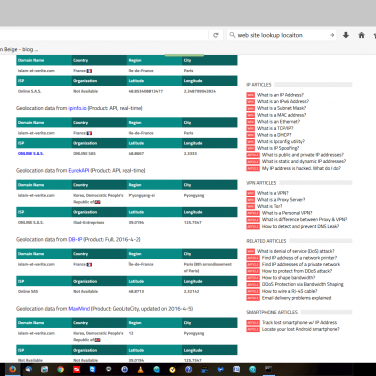
Task: Open 'What is a VPN?' article
Action: pos(273,193)
